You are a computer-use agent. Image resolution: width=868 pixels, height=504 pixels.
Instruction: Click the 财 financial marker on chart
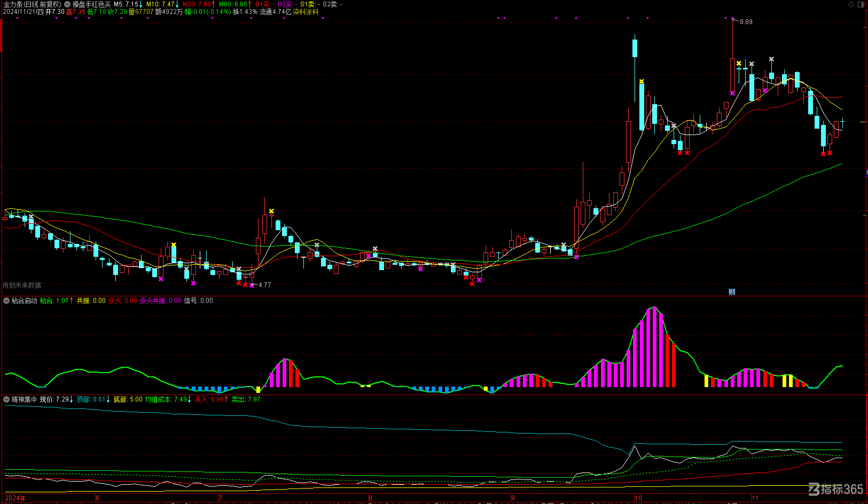pos(732,292)
